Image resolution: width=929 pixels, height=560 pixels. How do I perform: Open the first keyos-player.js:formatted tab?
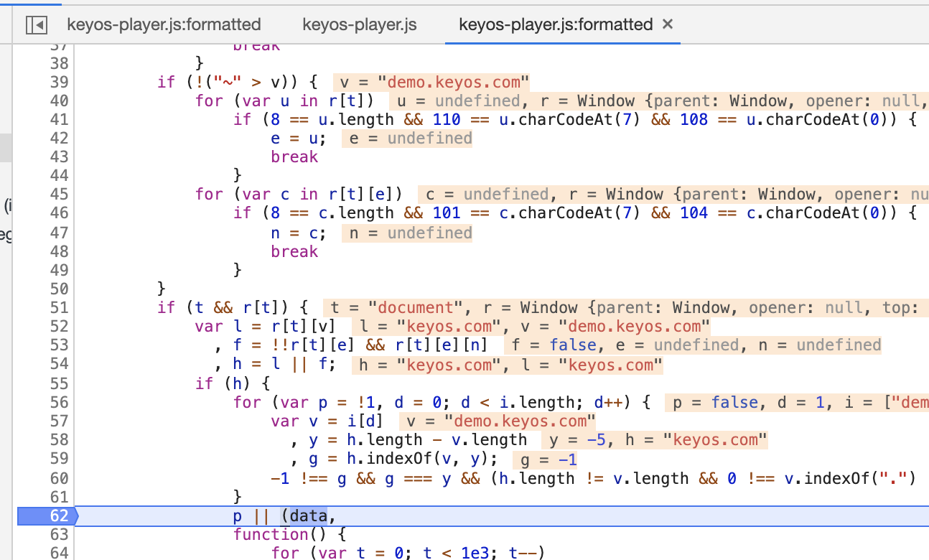click(163, 24)
